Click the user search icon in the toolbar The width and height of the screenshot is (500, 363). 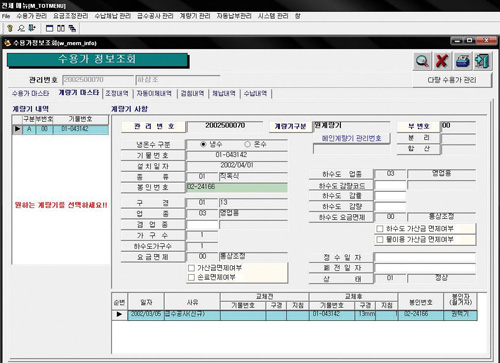pos(21,28)
